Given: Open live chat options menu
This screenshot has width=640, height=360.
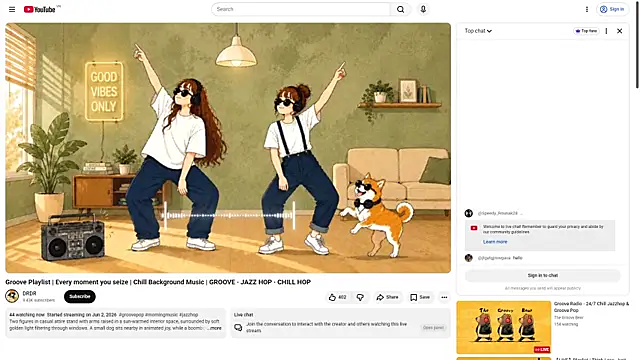Looking at the screenshot, I should click(606, 31).
